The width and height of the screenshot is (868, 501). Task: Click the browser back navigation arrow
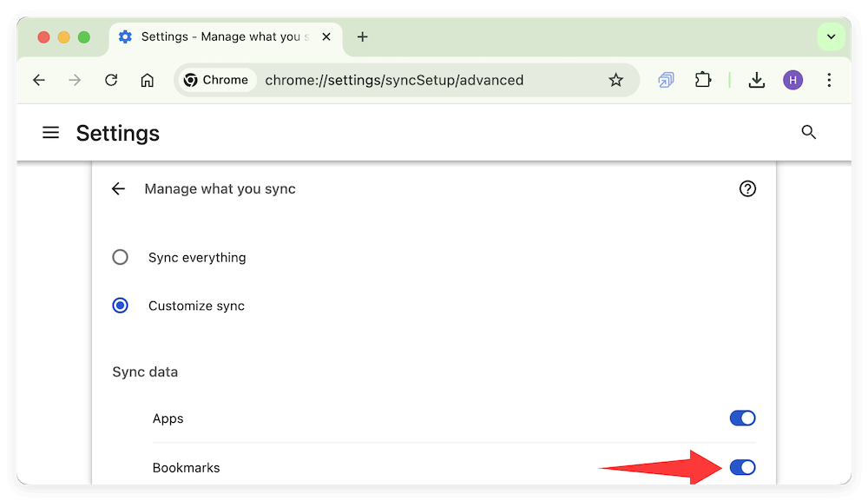coord(38,79)
